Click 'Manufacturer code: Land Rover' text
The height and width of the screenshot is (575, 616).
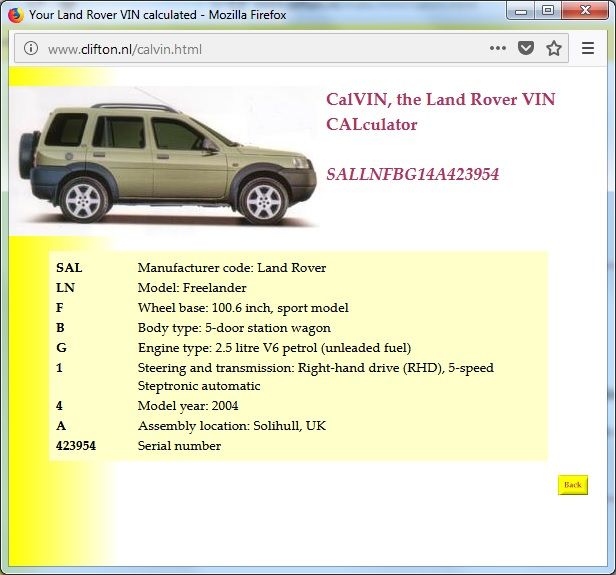point(232,268)
